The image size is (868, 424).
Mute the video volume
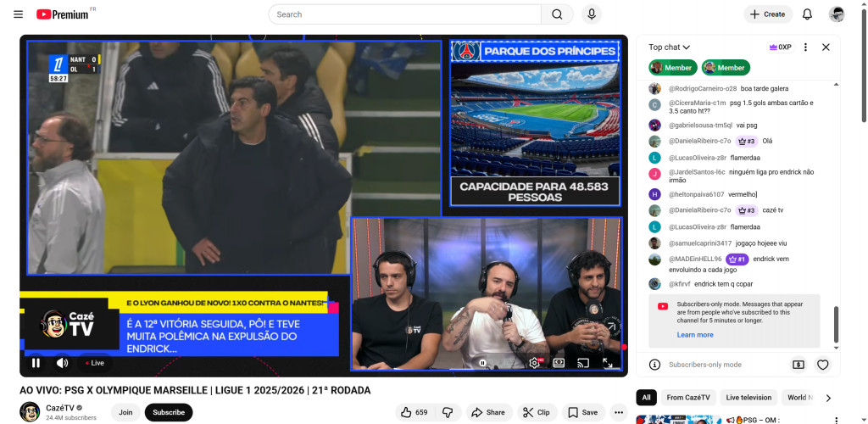click(62, 363)
